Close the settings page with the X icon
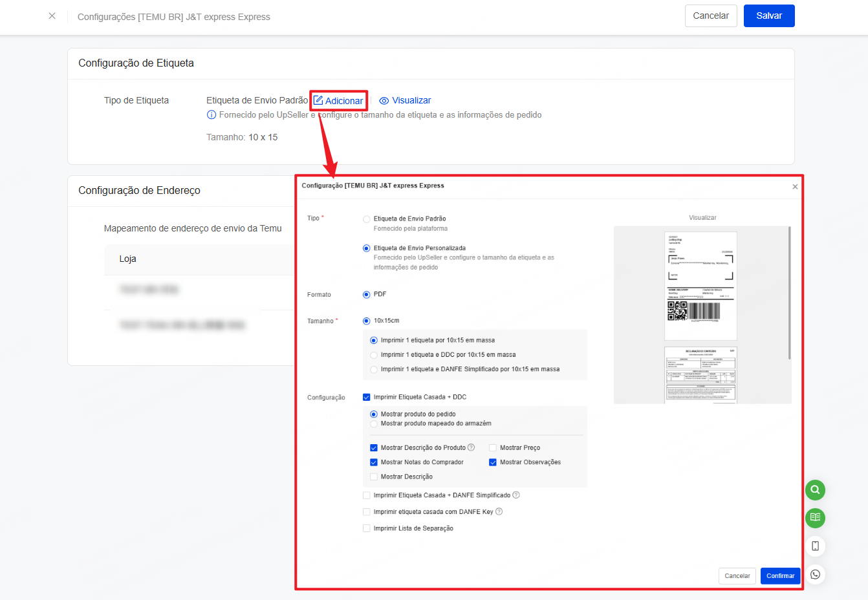This screenshot has width=868, height=600. [52, 16]
